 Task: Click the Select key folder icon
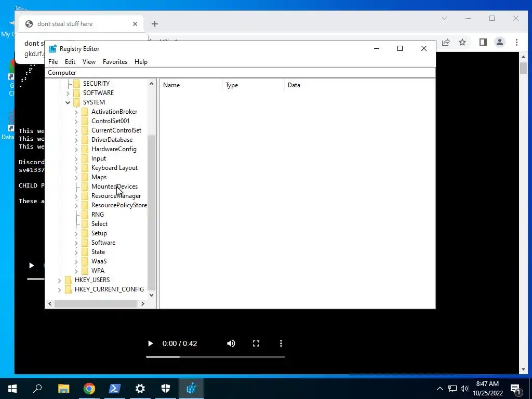pyautogui.click(x=85, y=224)
